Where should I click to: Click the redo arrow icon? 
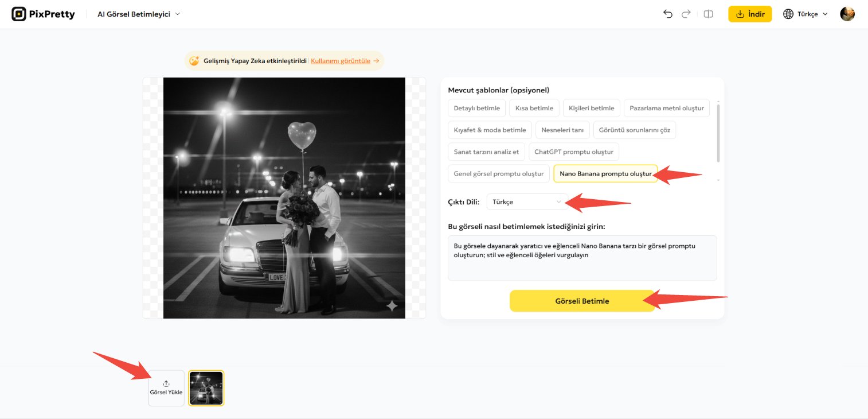tap(686, 14)
